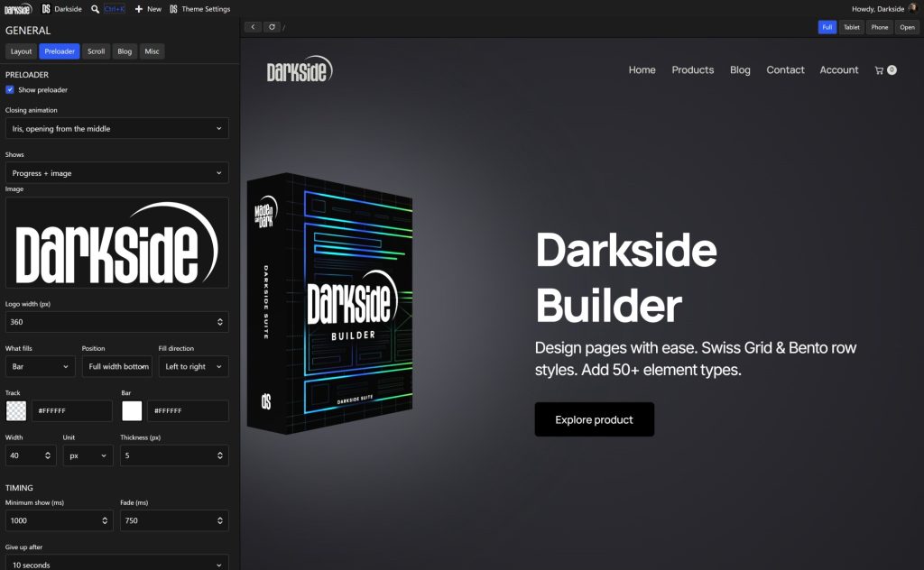Screen dimensions: 924x570
Task: Open the Give up after dropdown
Action: click(116, 564)
